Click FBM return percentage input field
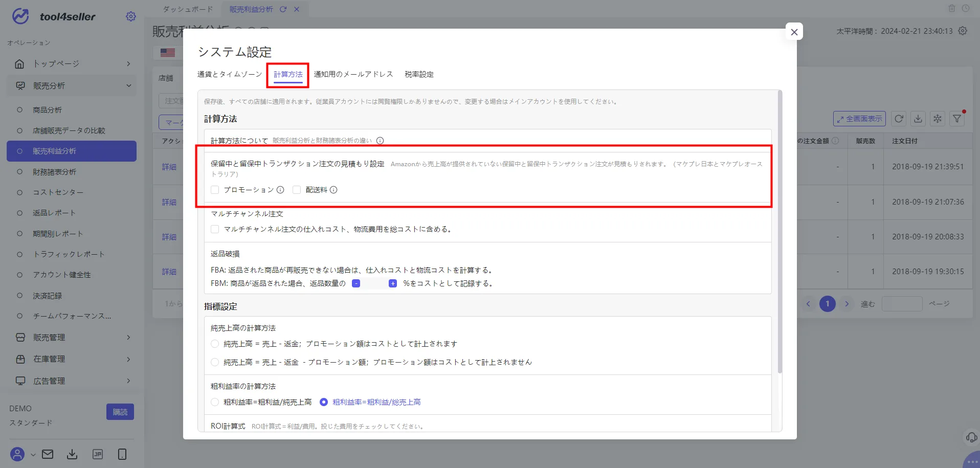 [374, 283]
